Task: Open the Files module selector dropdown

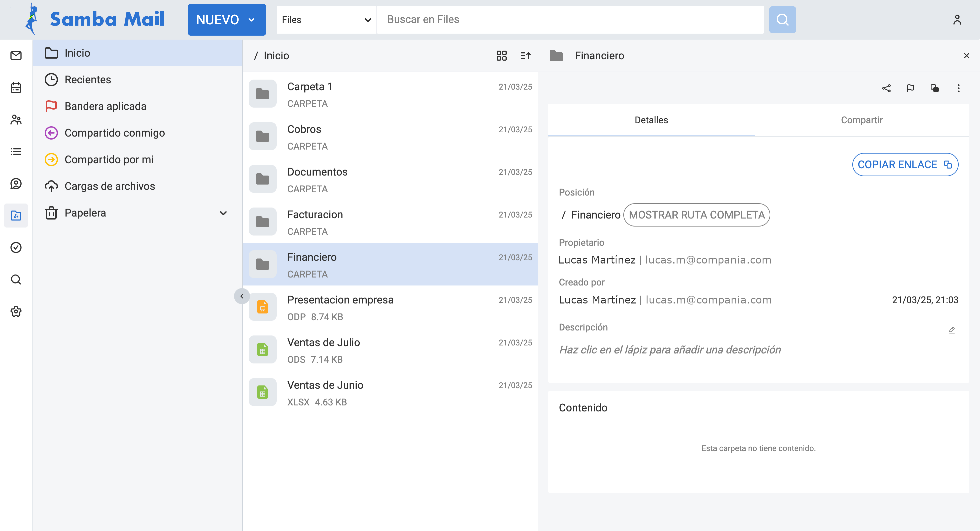Action: 326,20
